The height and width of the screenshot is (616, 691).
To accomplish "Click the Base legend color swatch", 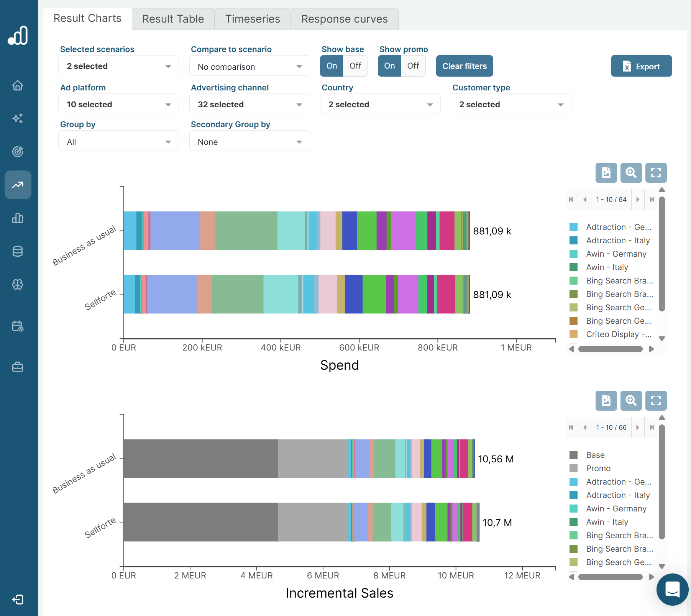I will (573, 455).
